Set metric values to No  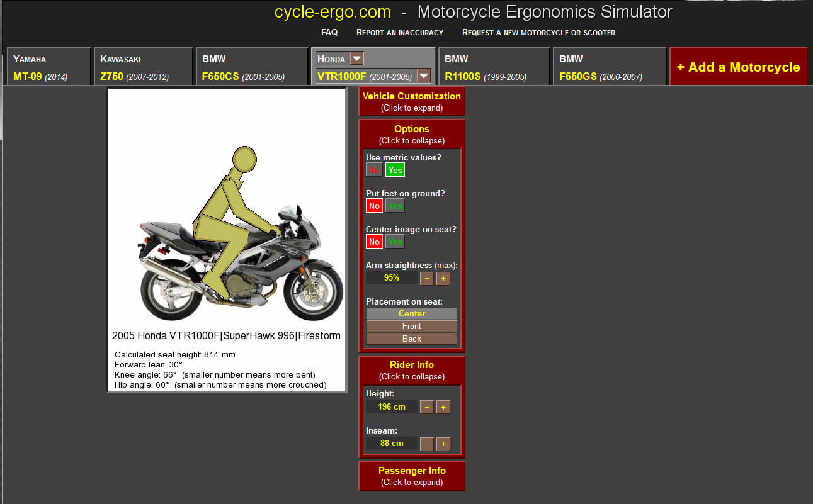pos(374,170)
